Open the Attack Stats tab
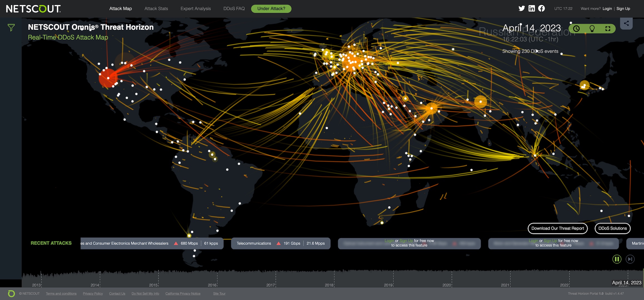The image size is (644, 300). point(156,9)
